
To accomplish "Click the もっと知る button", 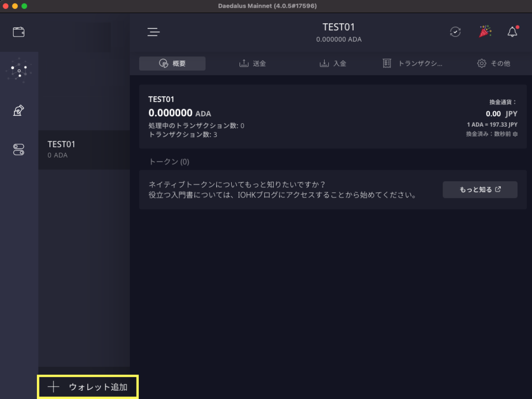I will (480, 190).
